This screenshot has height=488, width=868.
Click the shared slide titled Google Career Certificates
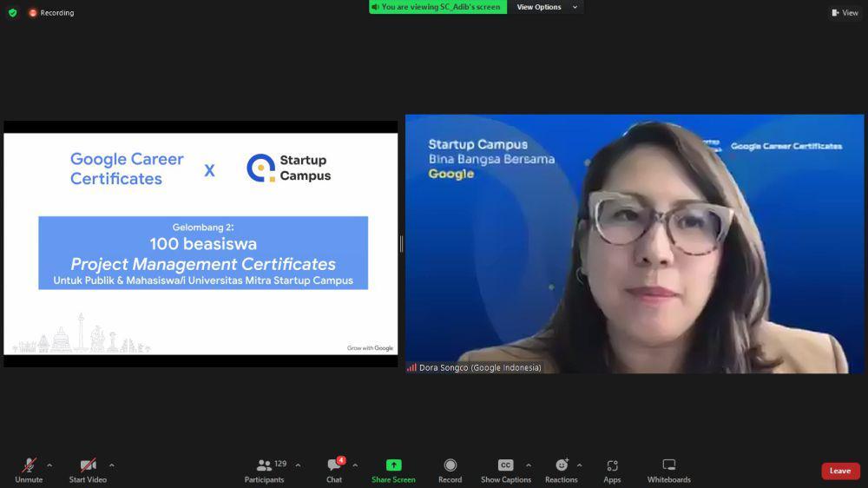[x=201, y=244]
